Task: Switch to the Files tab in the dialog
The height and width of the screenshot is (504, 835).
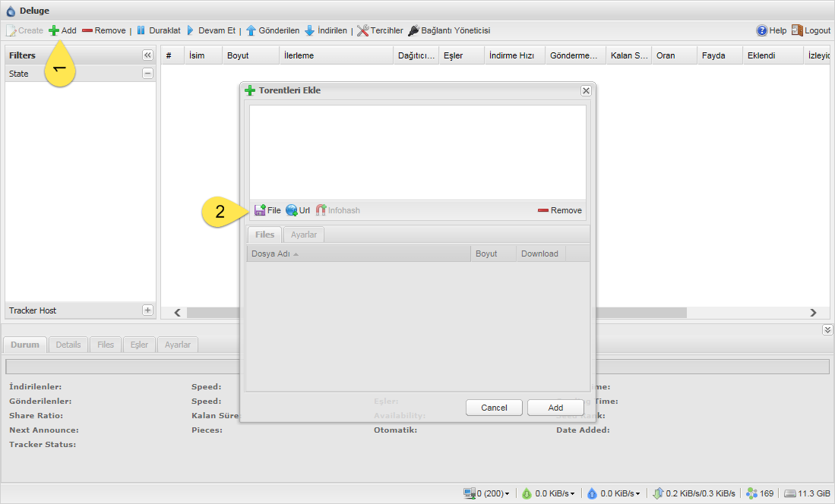Action: click(x=264, y=235)
